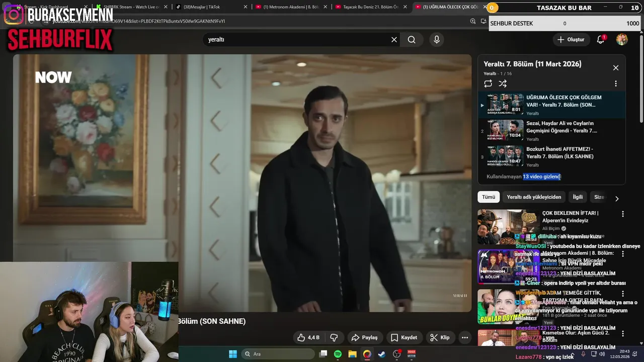Click the taskbar Ara search box
This screenshot has height=362, width=644.
point(278,354)
